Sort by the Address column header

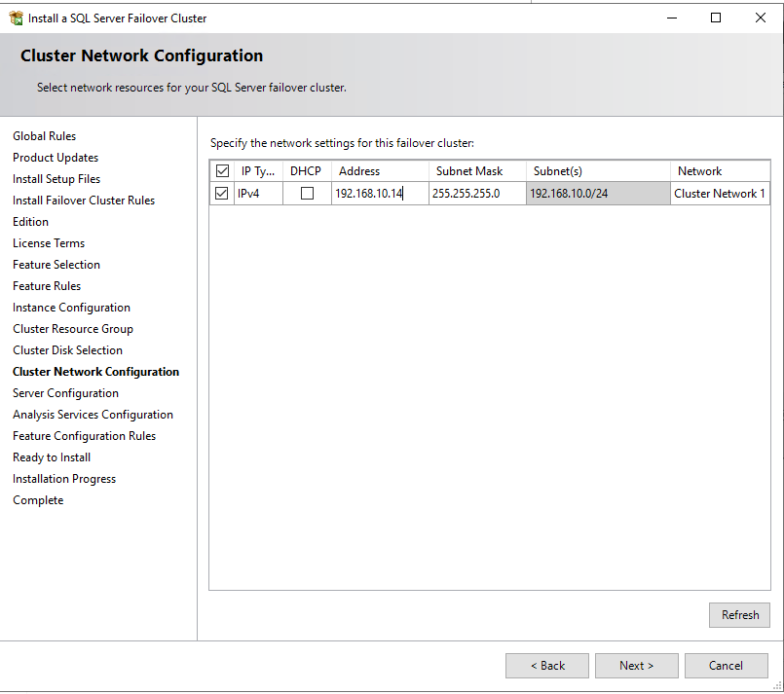380,171
